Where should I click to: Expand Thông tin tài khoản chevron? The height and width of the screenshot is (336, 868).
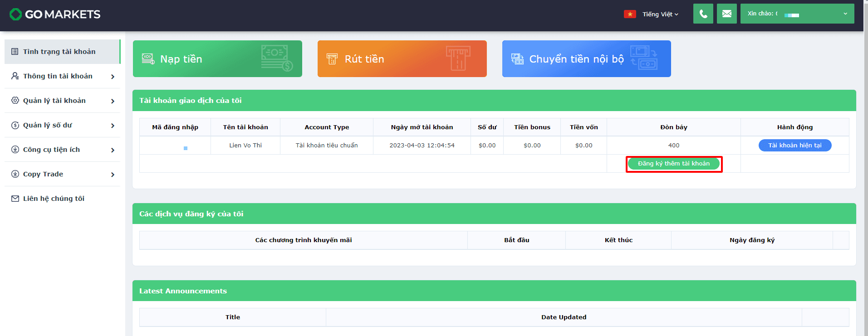113,77
